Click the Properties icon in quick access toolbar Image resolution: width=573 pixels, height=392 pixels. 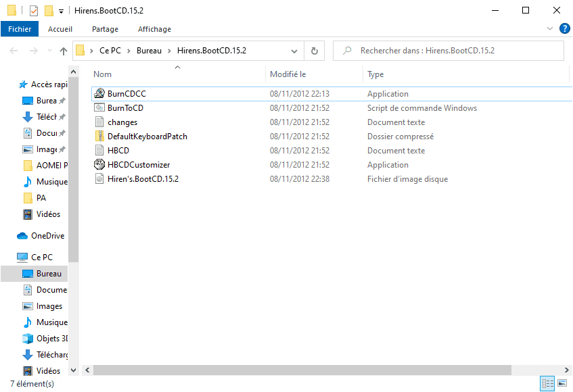coord(34,11)
